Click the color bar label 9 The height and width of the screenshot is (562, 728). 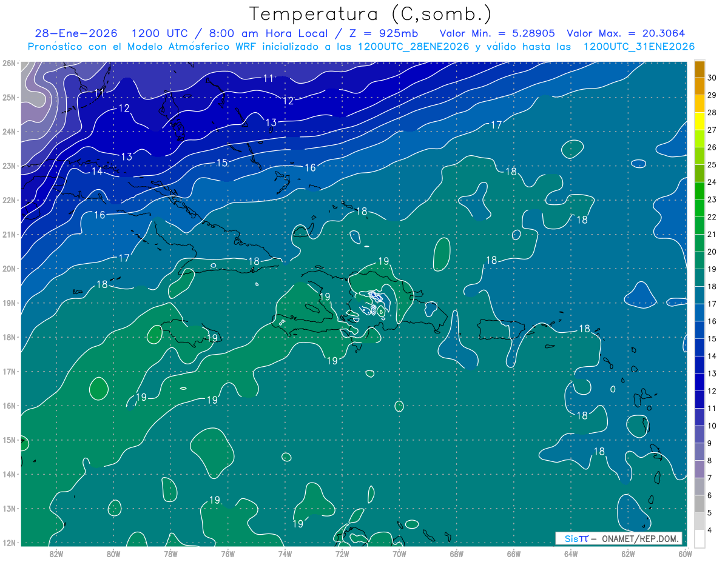[x=710, y=443]
